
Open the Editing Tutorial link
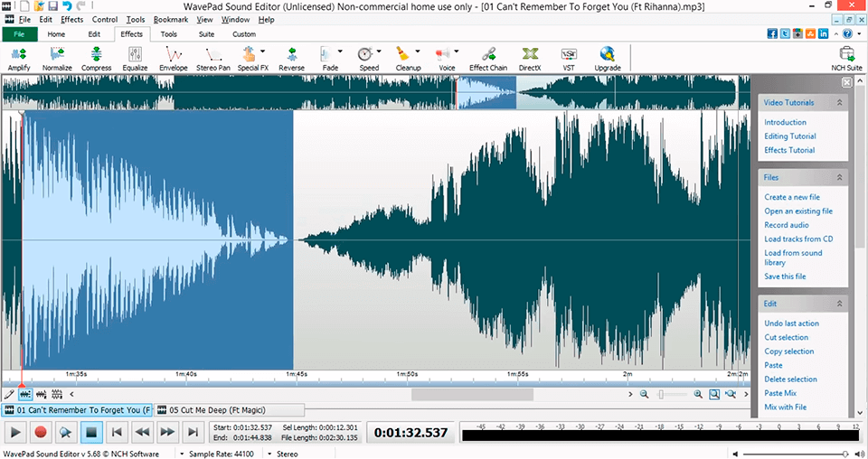tap(790, 136)
